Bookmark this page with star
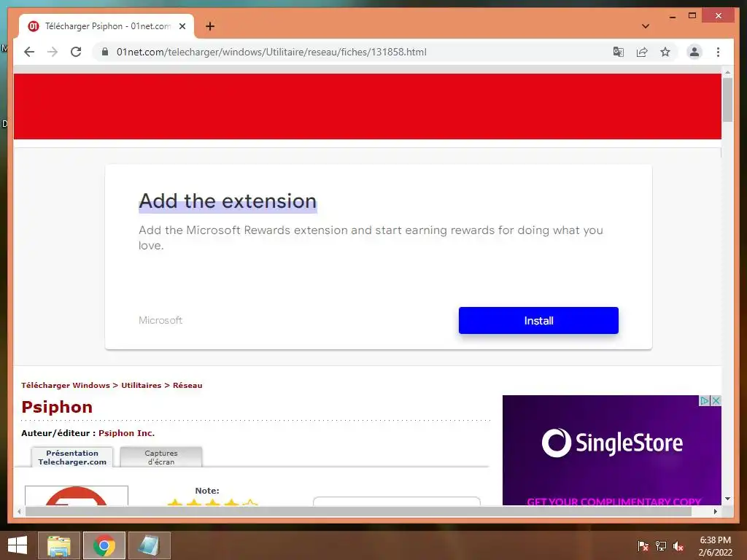This screenshot has height=560, width=747. (x=665, y=52)
